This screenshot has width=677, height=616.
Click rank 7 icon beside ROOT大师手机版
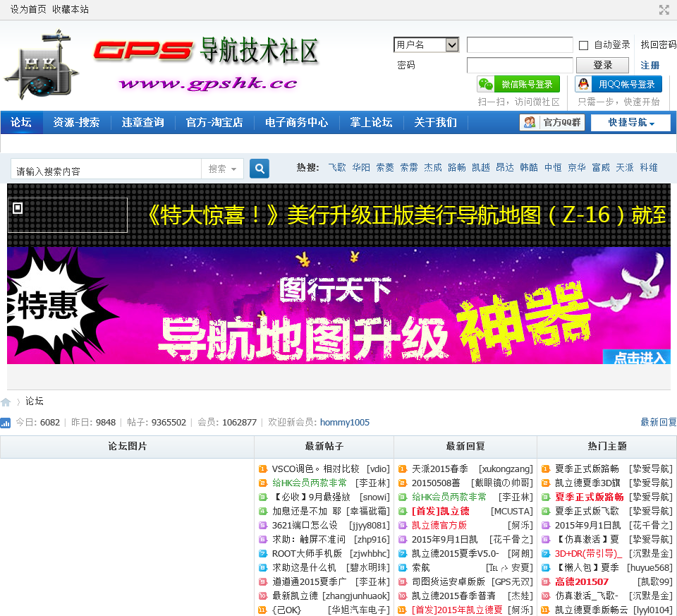pyautogui.click(x=262, y=554)
